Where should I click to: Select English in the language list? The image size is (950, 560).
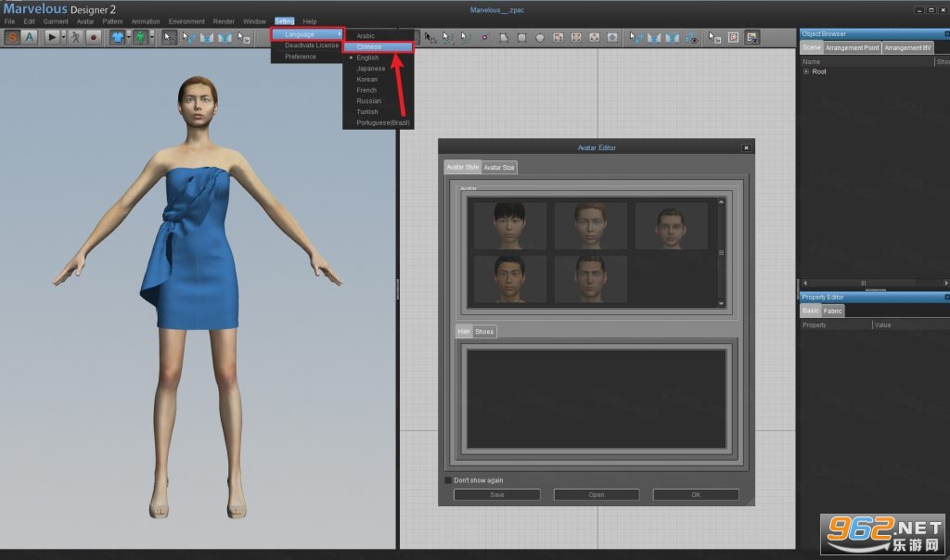367,57
